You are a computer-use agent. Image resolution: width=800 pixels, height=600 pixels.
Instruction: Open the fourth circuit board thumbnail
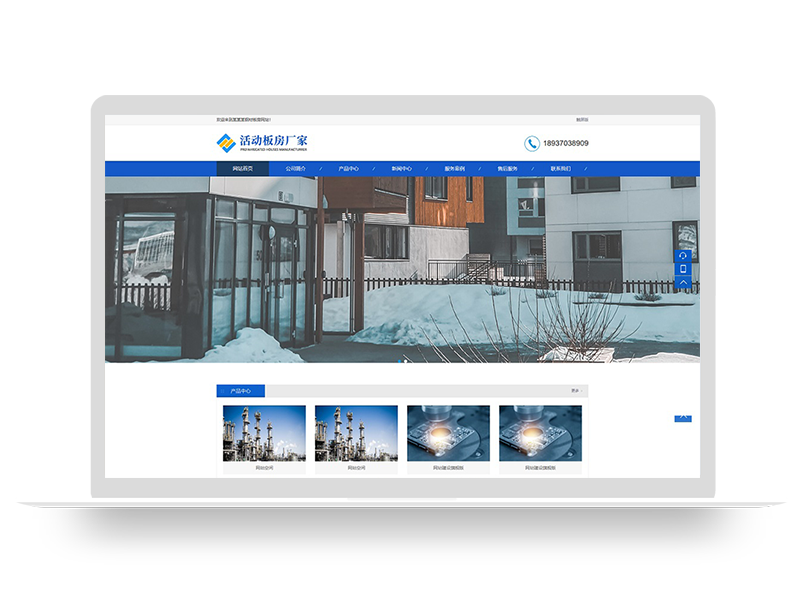[540, 433]
